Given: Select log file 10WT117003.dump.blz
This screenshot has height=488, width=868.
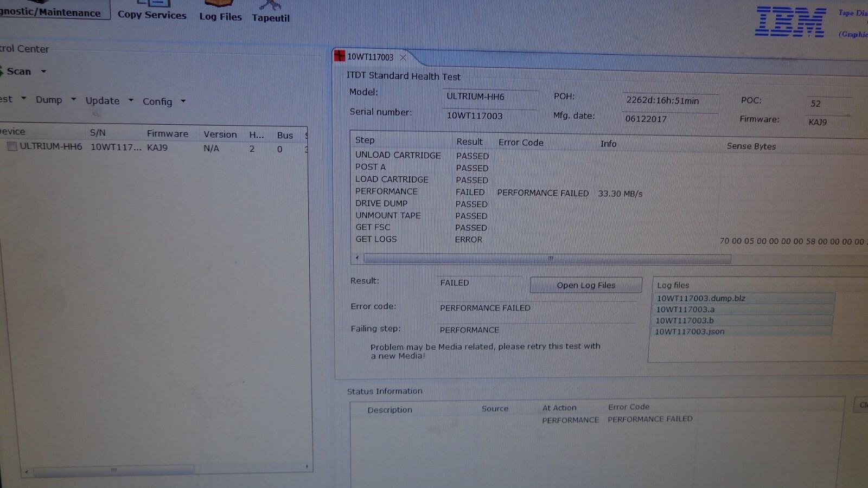Looking at the screenshot, I should 743,298.
